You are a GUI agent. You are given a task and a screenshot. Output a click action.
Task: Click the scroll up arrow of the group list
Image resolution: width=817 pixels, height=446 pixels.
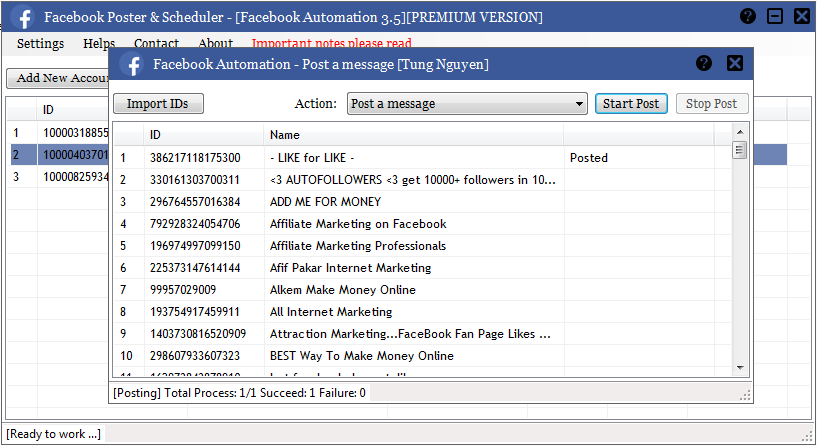[x=740, y=133]
